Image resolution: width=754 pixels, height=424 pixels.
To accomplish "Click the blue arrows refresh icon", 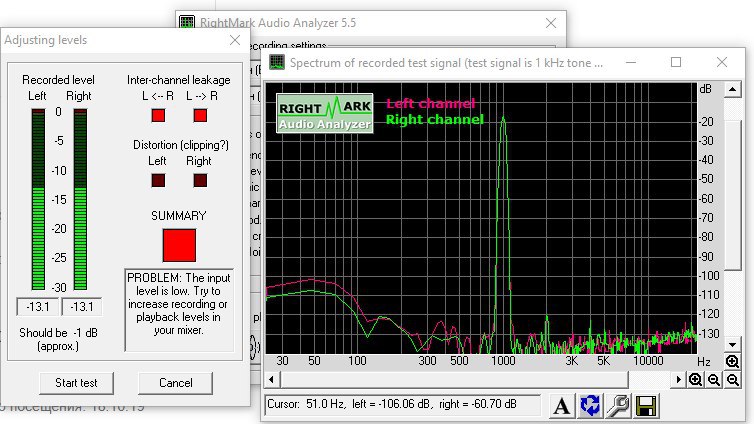I will [x=590, y=406].
